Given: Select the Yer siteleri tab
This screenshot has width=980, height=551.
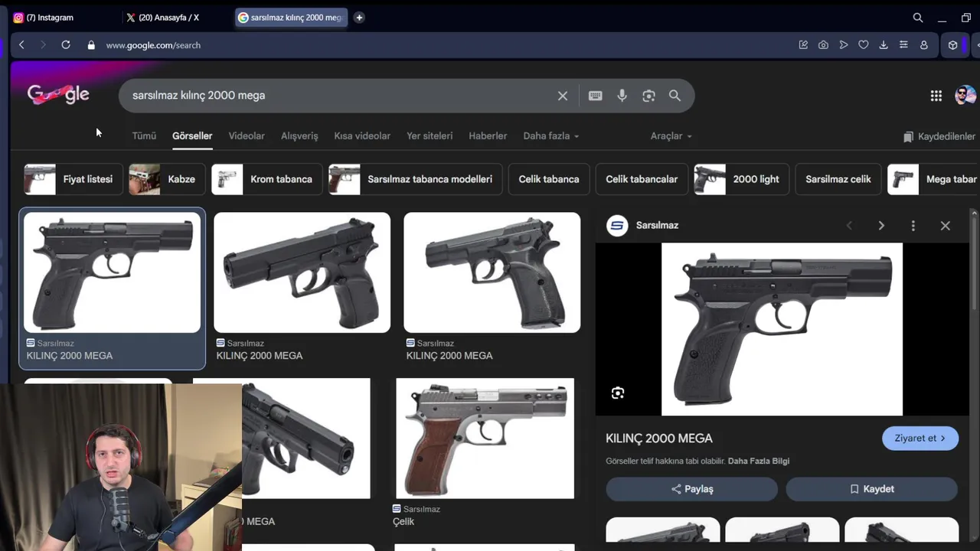Looking at the screenshot, I should (430, 136).
